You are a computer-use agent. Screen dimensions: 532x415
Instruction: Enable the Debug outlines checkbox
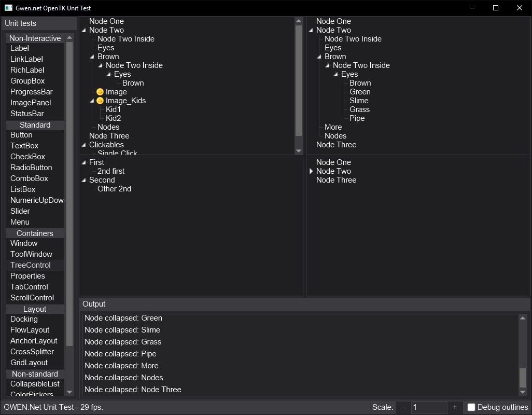point(471,407)
